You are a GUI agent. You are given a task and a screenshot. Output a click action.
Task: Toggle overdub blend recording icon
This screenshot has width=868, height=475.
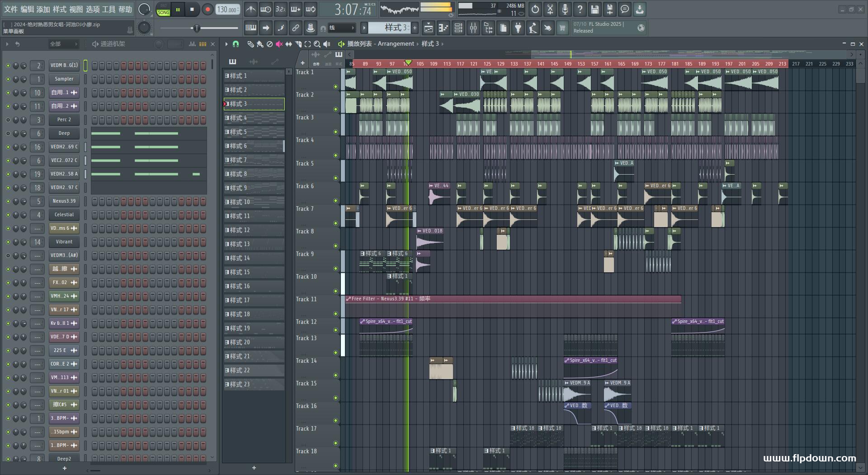click(x=296, y=9)
